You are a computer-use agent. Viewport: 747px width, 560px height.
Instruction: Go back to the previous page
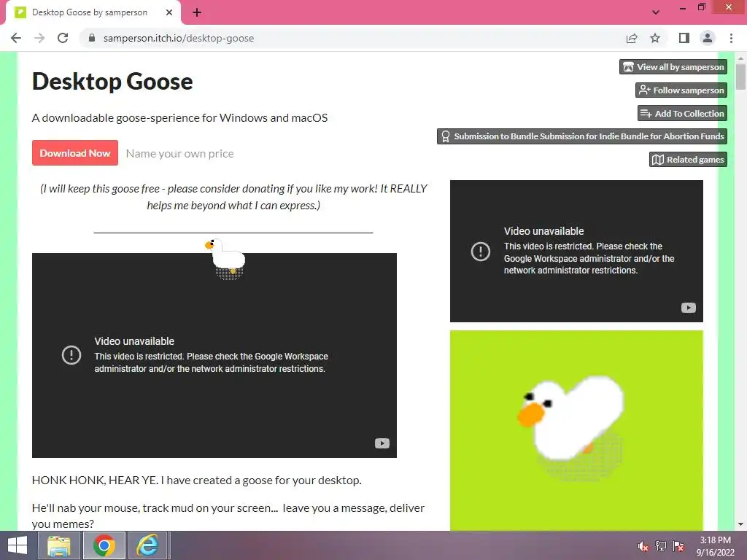[x=16, y=38]
